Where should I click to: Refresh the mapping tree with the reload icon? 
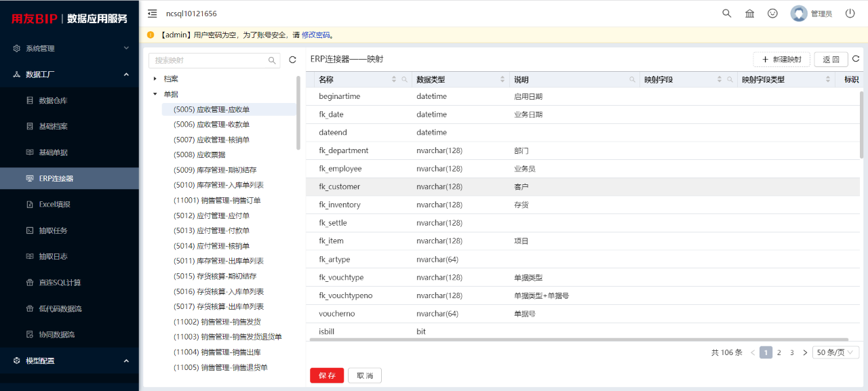(292, 60)
